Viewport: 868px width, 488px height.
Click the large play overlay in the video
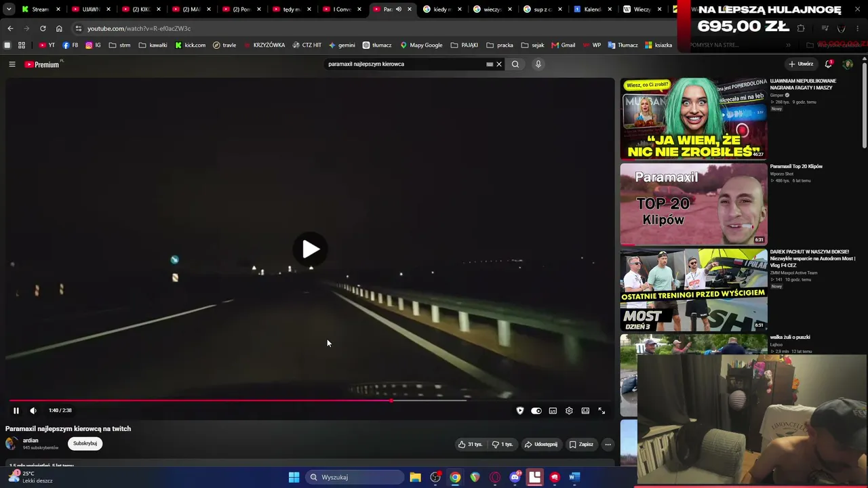[311, 249]
